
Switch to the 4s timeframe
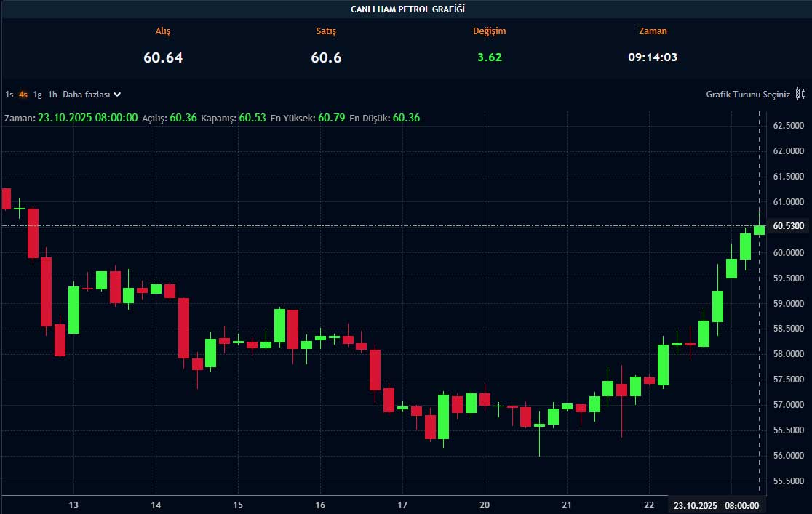23,95
